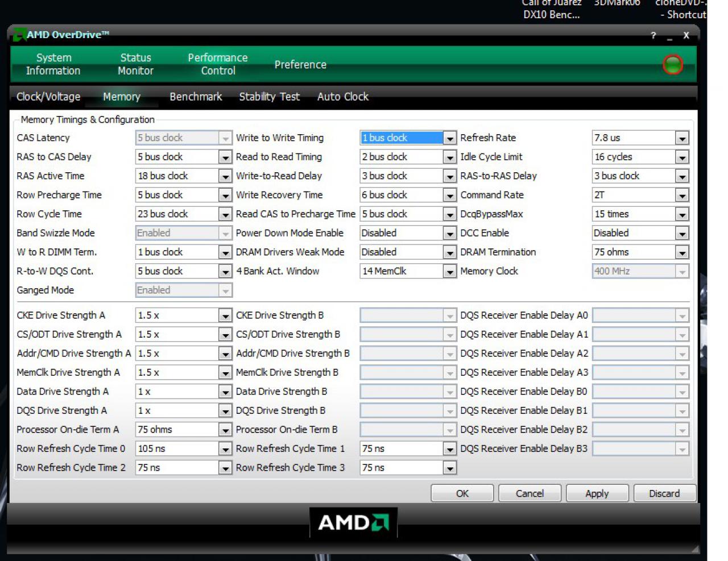Open Row Refresh Cycle Time 3 dropdown
The image size is (728, 561).
coord(450,468)
